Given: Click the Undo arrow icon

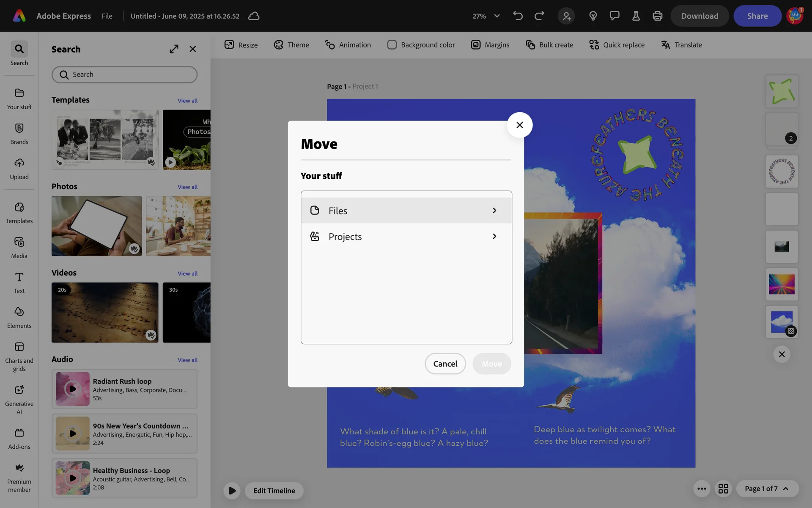Looking at the screenshot, I should tap(518, 16).
